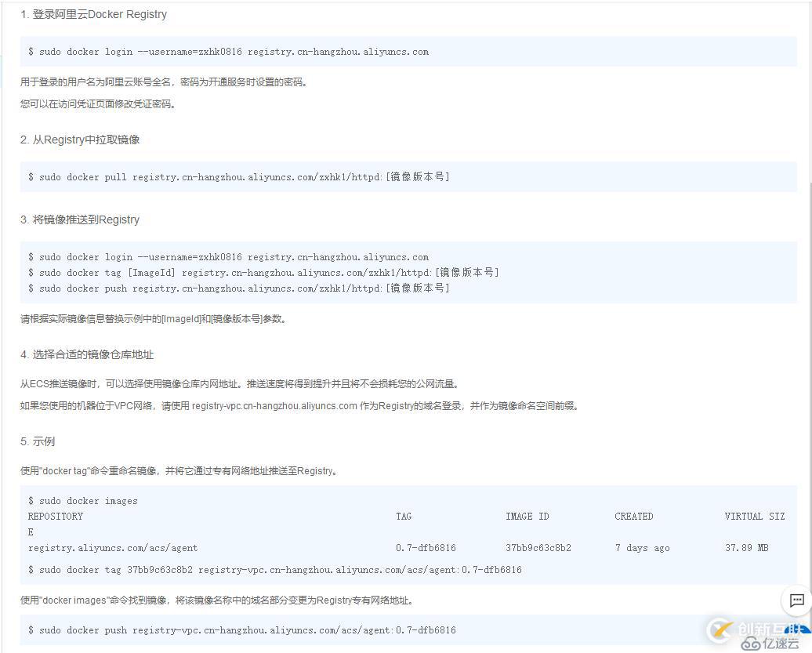Click heading "4. 选择合适的镜像仓库地址"
The width and height of the screenshot is (812, 653).
pyautogui.click(x=87, y=355)
